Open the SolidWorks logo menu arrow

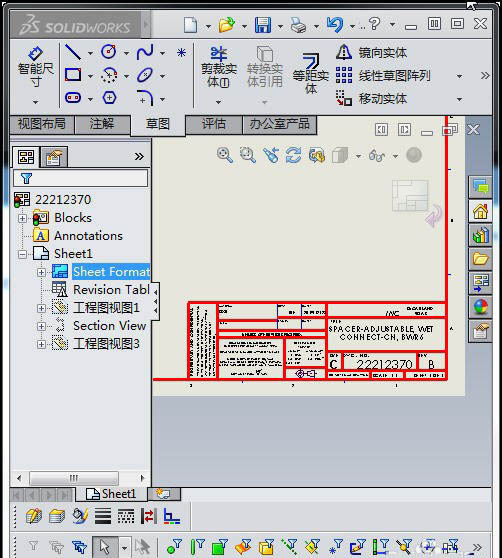point(146,25)
